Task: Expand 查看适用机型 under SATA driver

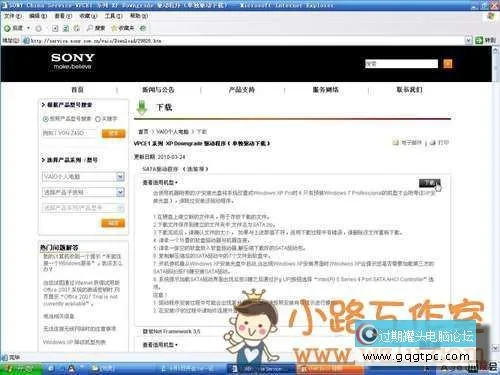Action: pyautogui.click(x=160, y=182)
